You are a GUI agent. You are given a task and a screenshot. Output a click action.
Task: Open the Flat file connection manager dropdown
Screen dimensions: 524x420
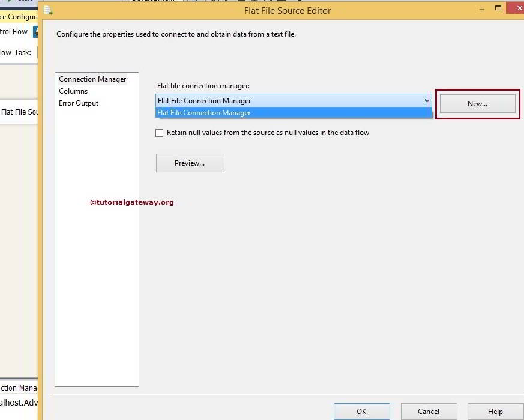click(427, 100)
